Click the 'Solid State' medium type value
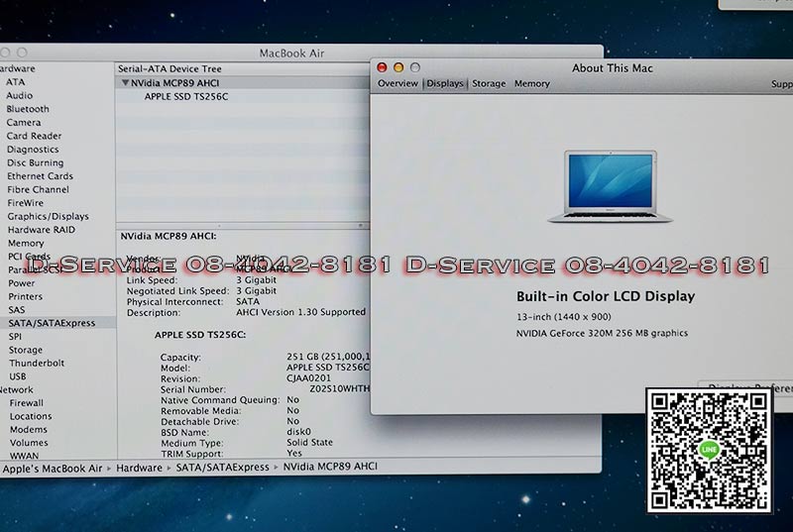Image resolution: width=793 pixels, height=532 pixels. [x=309, y=442]
